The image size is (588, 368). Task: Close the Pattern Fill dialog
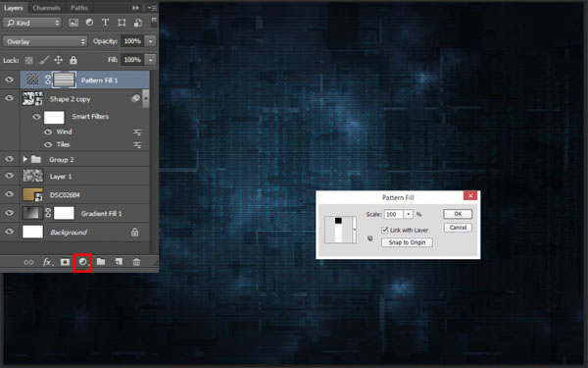click(470, 195)
